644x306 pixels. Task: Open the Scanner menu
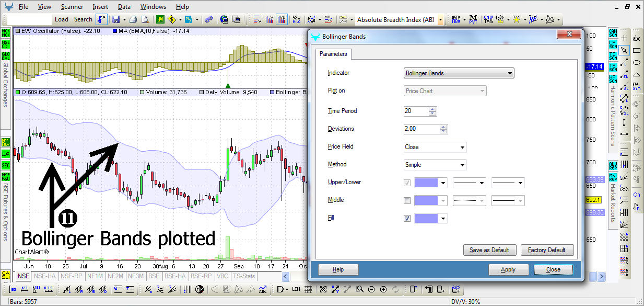[x=72, y=7]
